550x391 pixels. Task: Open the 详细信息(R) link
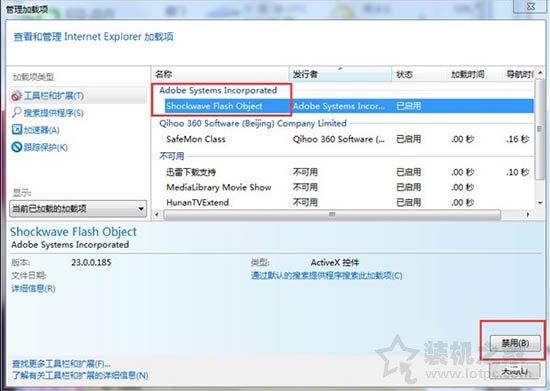(x=33, y=289)
